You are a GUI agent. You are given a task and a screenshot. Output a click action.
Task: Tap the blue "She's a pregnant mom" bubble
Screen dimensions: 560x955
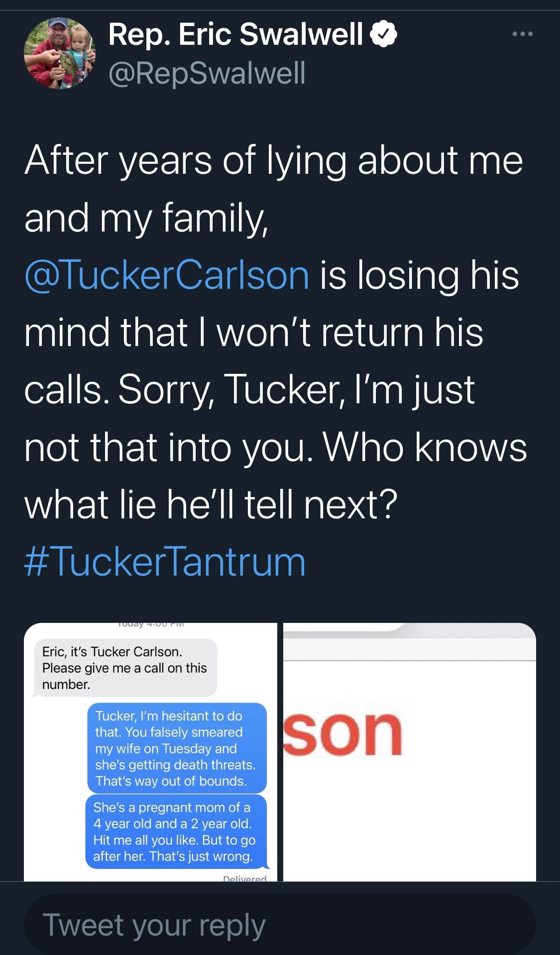point(176,832)
